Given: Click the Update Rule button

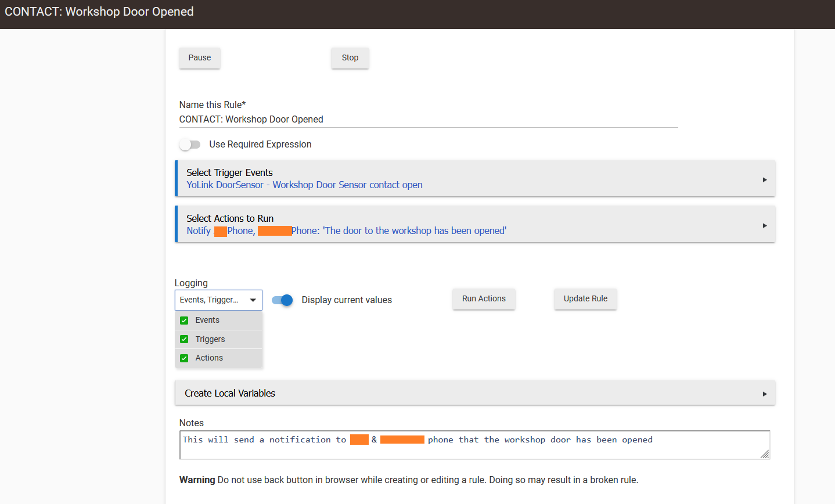Looking at the screenshot, I should [585, 298].
